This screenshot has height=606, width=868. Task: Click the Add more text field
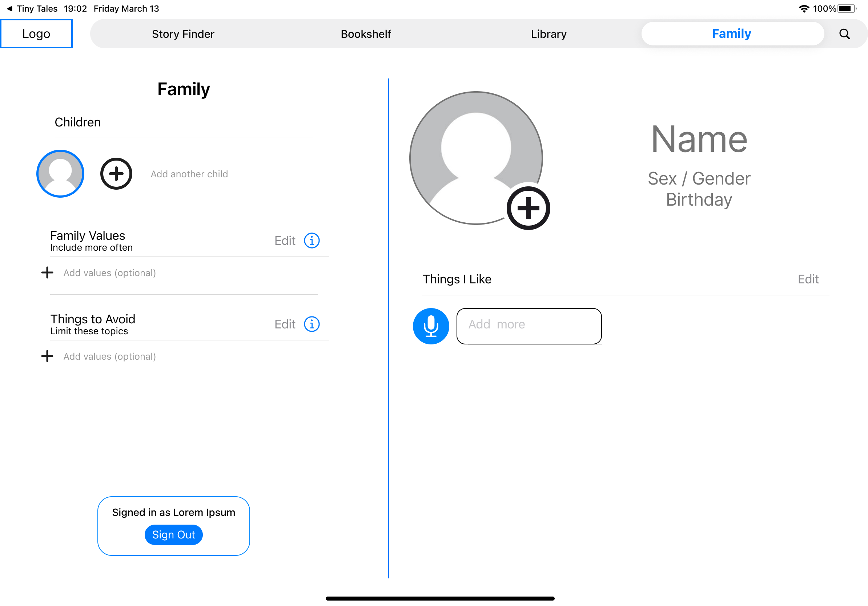tap(529, 326)
